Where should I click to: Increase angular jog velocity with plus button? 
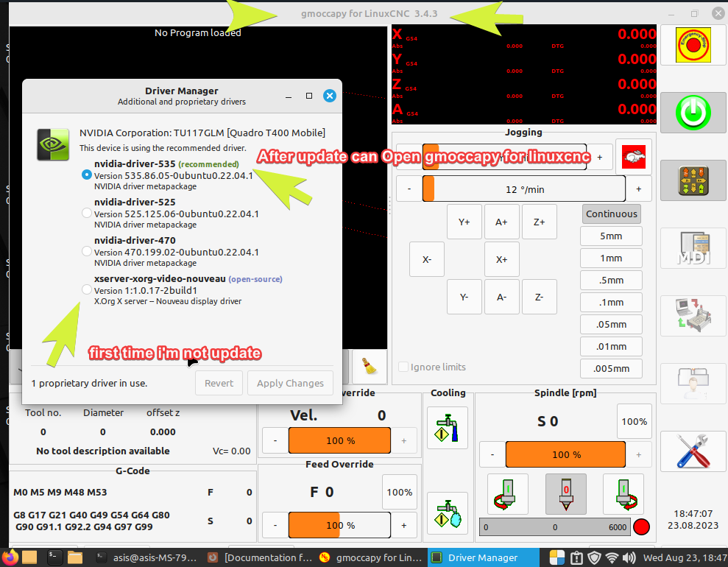[x=638, y=189]
